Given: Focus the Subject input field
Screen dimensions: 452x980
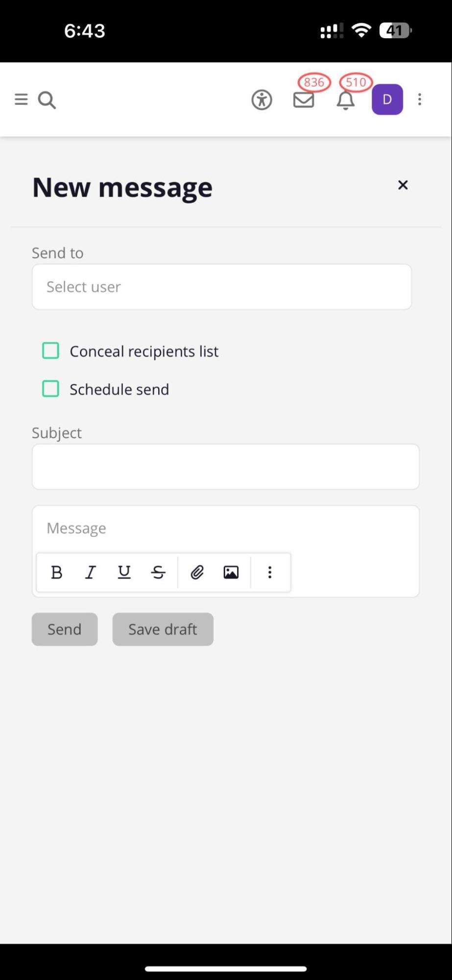Looking at the screenshot, I should tap(226, 467).
